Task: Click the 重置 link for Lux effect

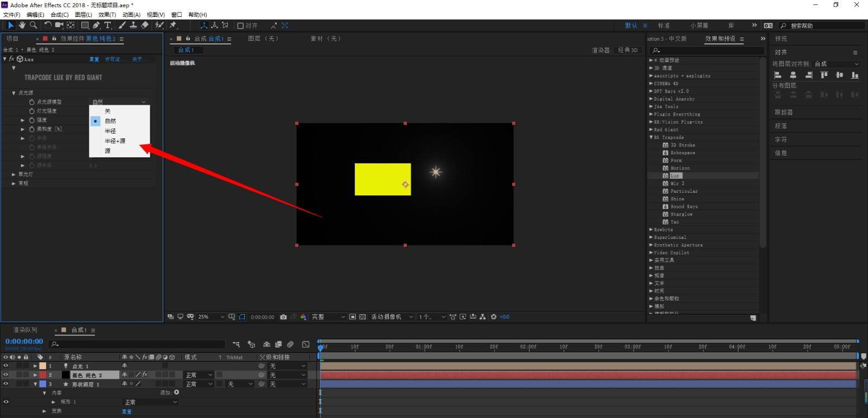Action: coord(94,59)
